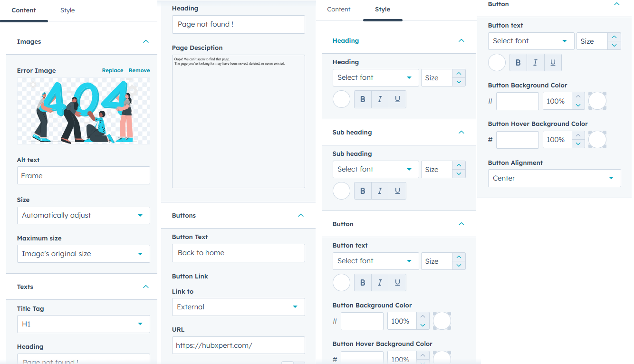634x364 pixels.
Task: Collapse the Sub heading style section
Action: click(x=461, y=132)
